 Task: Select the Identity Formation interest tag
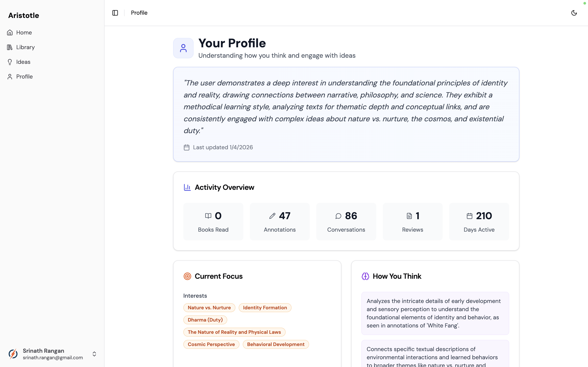[265, 307]
